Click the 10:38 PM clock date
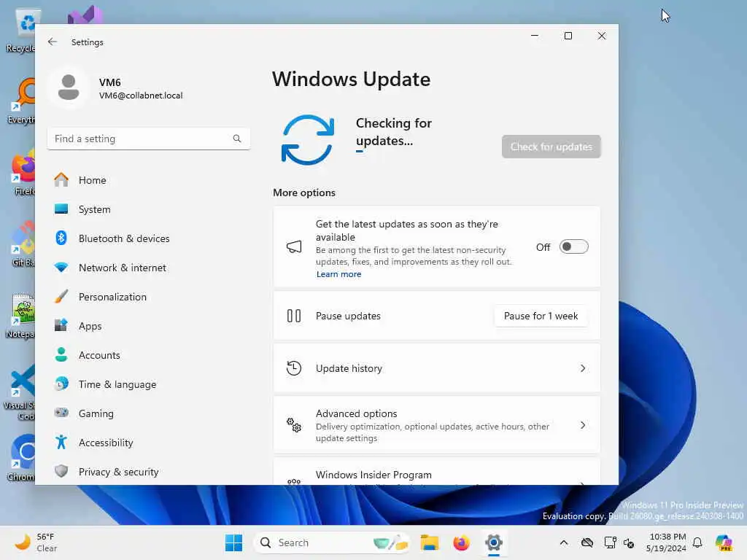This screenshot has width=747, height=560. (x=666, y=542)
